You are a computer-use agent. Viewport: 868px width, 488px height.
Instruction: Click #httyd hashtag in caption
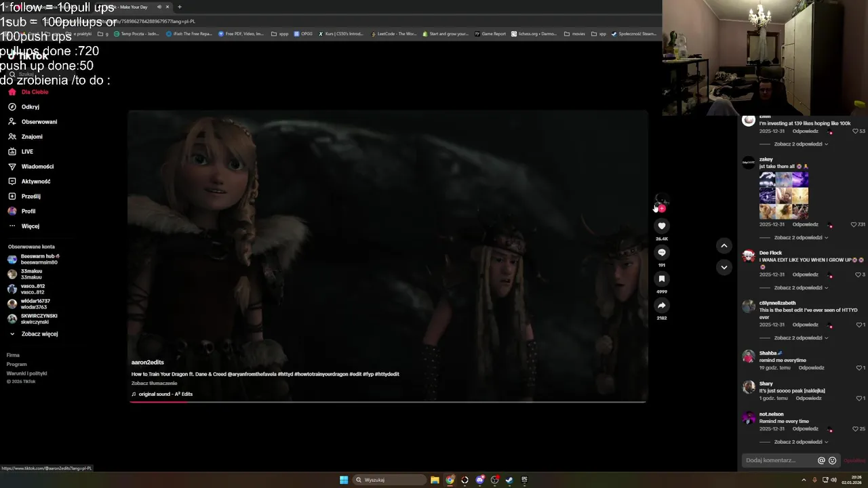point(285,374)
